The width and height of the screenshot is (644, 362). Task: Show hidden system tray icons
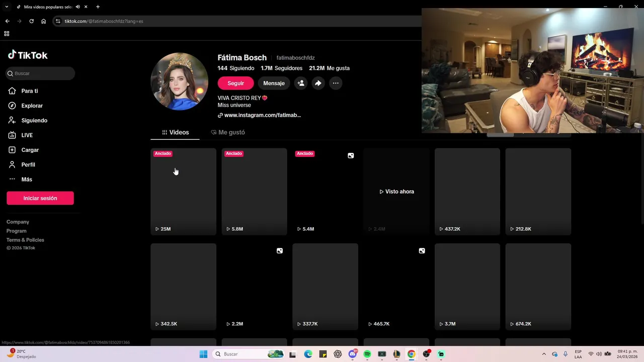pos(544,354)
